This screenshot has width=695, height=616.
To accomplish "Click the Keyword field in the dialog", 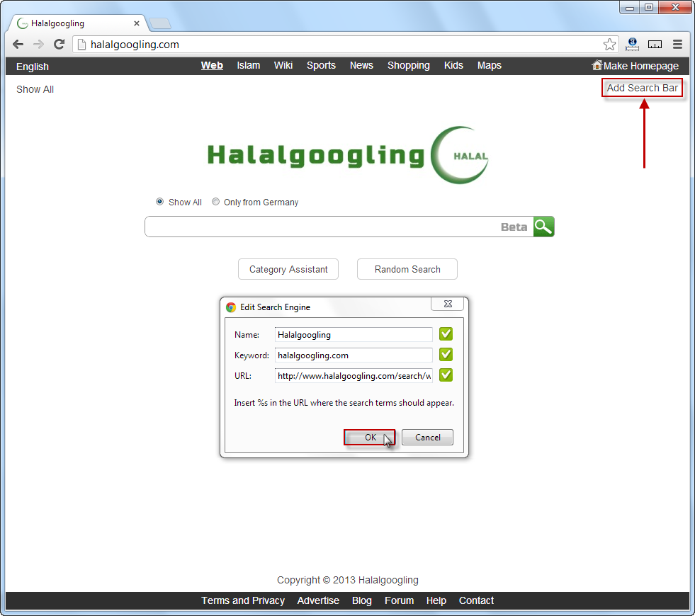I will pyautogui.click(x=354, y=355).
